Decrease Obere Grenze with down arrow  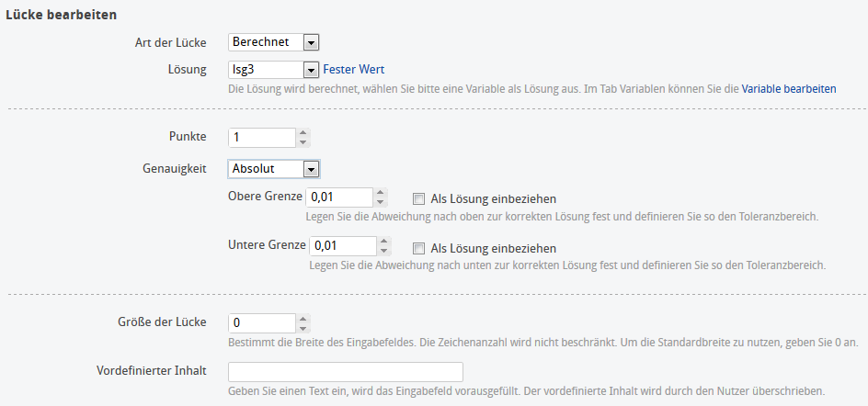(x=382, y=202)
